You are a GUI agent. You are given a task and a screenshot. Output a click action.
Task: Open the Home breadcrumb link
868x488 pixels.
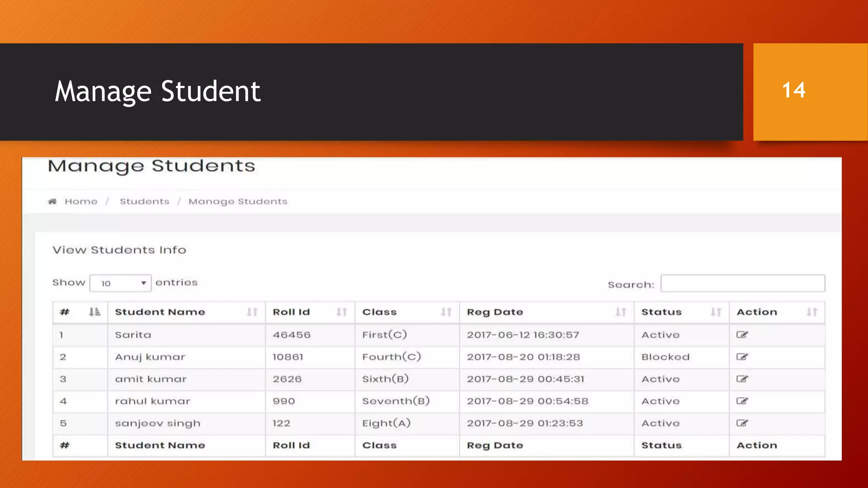tap(81, 201)
